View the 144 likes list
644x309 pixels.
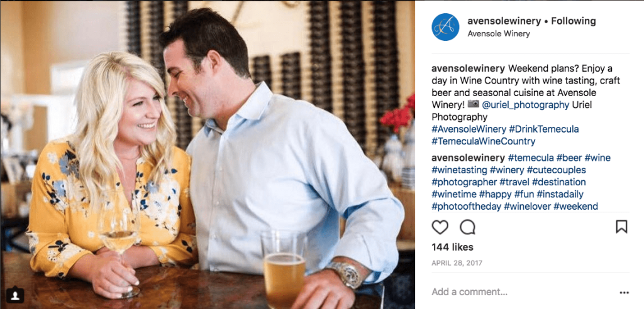tap(452, 247)
